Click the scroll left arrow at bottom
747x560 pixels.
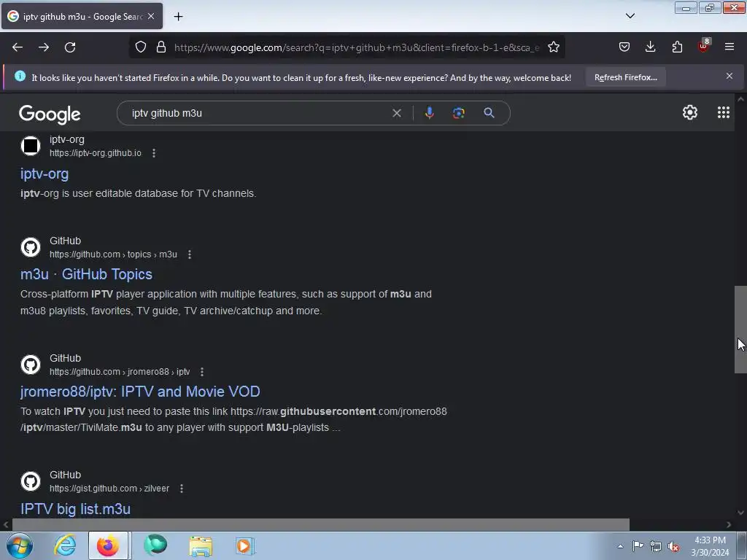click(6, 524)
